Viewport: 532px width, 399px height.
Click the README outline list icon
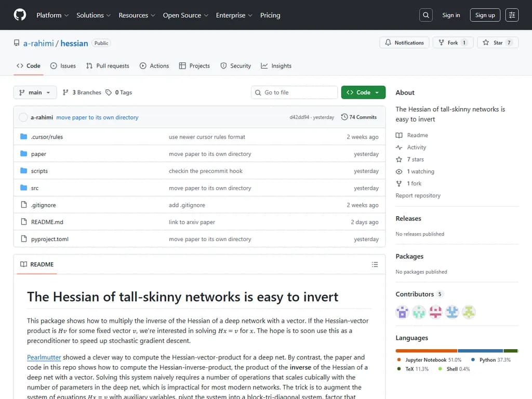coord(375,264)
